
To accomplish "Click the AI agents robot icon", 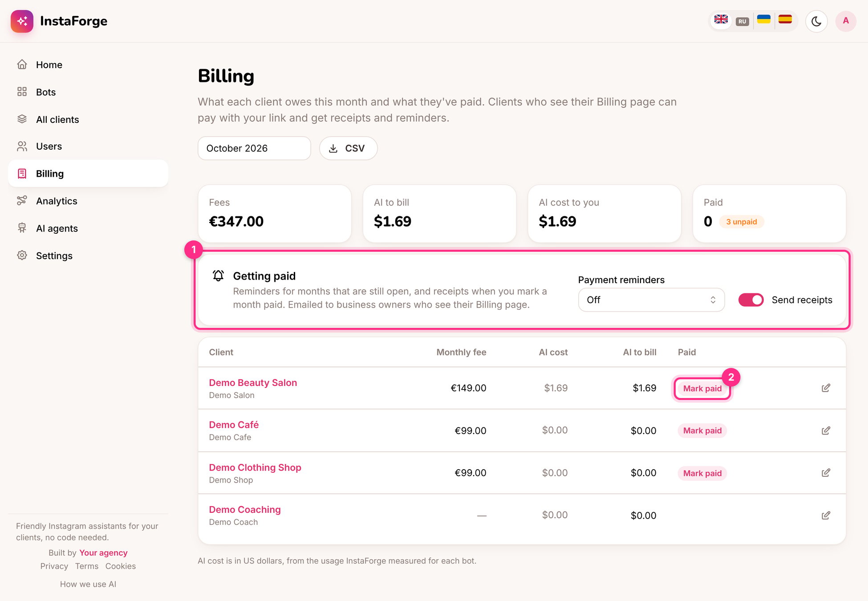I will click(x=22, y=228).
